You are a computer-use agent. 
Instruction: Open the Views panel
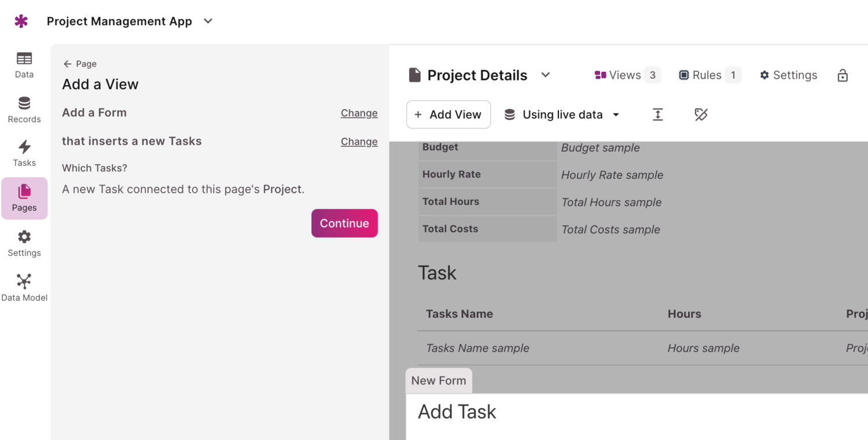click(x=627, y=75)
